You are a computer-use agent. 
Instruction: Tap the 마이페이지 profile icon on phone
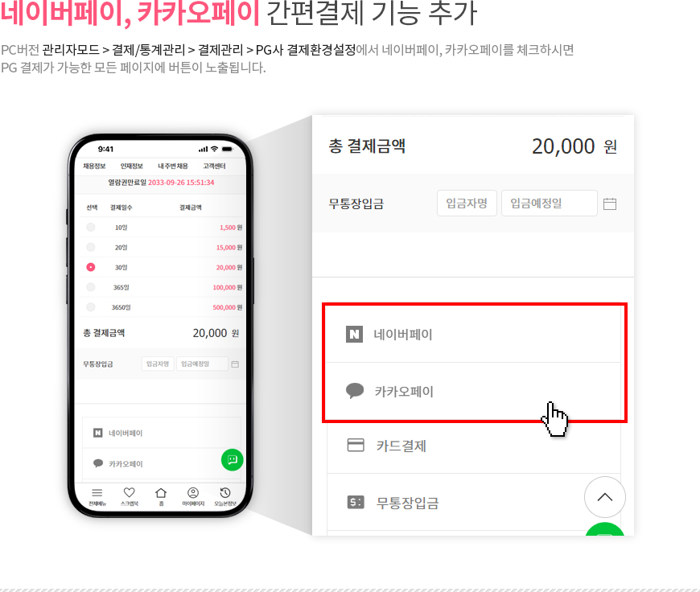point(193,492)
